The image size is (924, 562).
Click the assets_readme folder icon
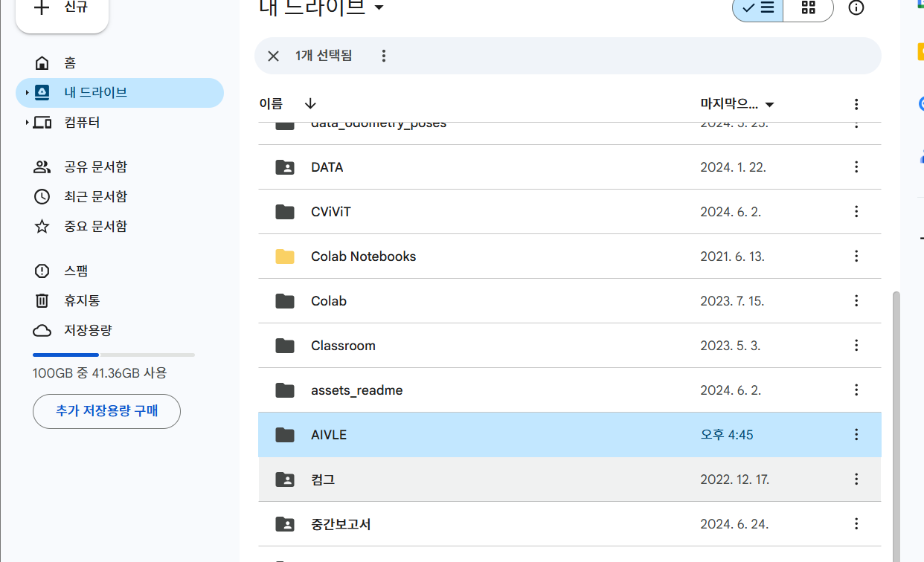(285, 390)
